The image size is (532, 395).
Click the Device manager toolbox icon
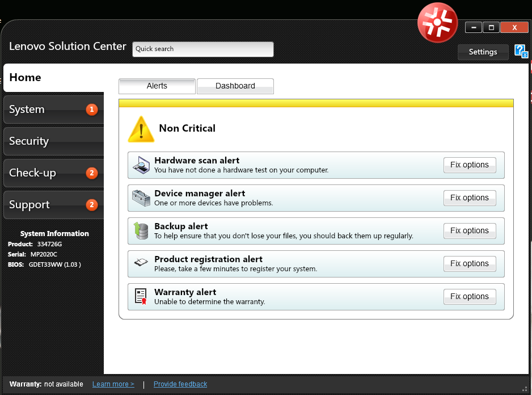[141, 198]
